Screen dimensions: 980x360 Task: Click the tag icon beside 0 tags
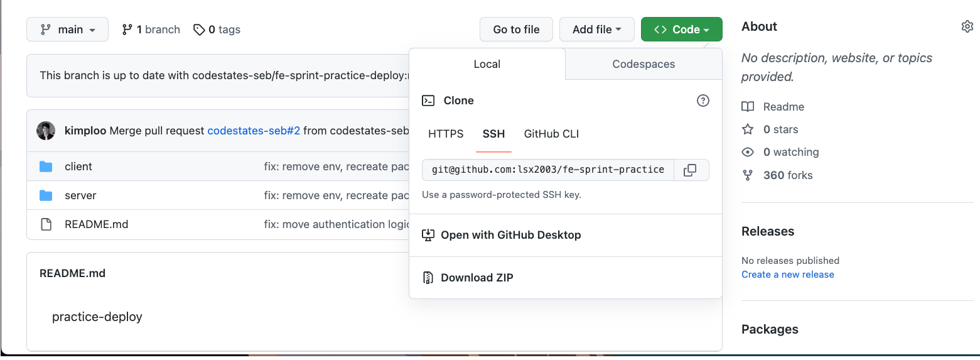(199, 30)
